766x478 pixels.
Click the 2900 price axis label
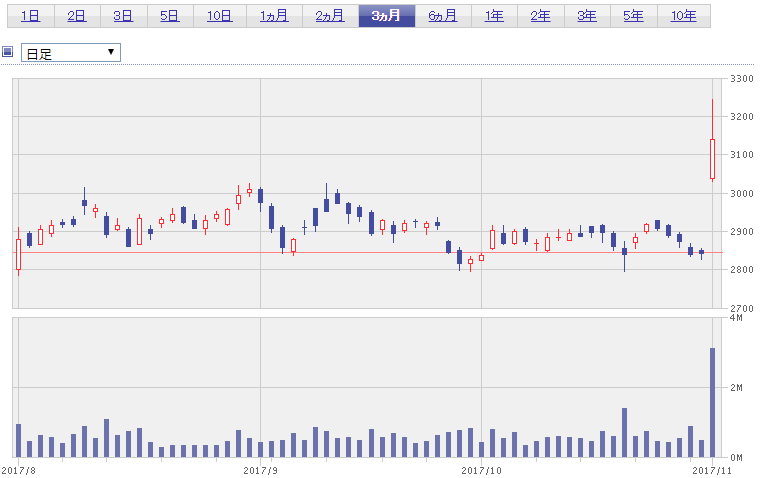pyautogui.click(x=742, y=232)
